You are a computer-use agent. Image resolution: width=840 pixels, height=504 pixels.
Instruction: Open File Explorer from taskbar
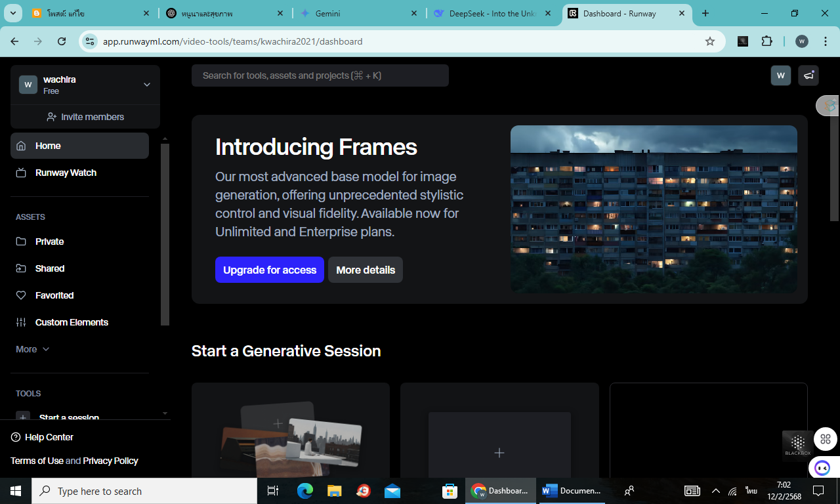pyautogui.click(x=335, y=491)
